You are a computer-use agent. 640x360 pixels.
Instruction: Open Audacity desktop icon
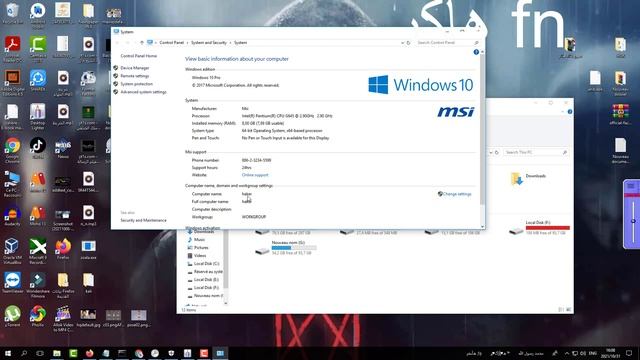point(12,216)
